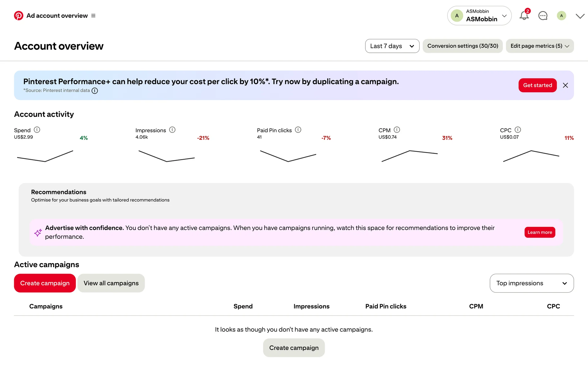Click the Pinterest logo icon
Screen dimensions: 588x368
click(x=18, y=16)
